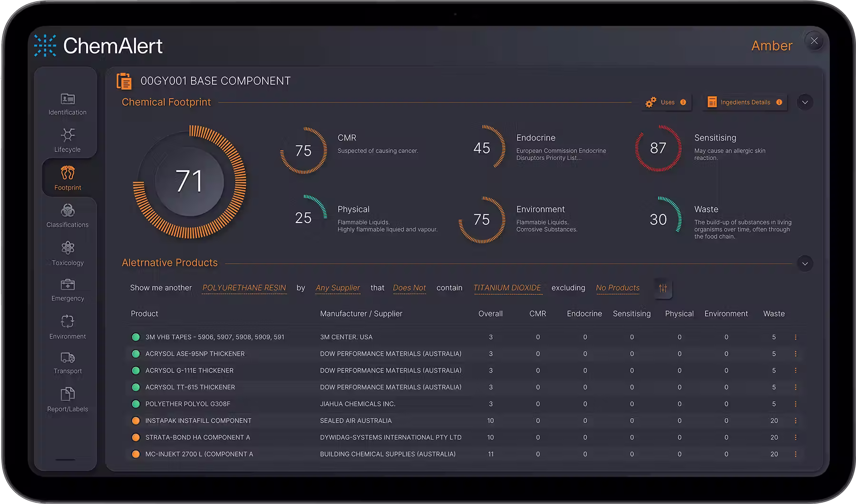Open row menu for 3M VHB TAPES
The height and width of the screenshot is (504, 856).
point(796,337)
